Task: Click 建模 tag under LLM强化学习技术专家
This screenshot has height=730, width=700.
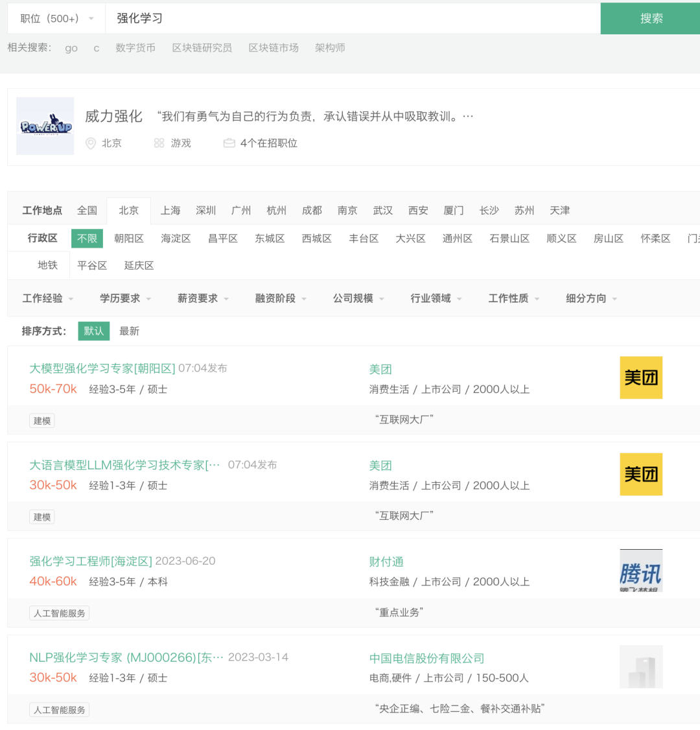Action: pyautogui.click(x=42, y=517)
